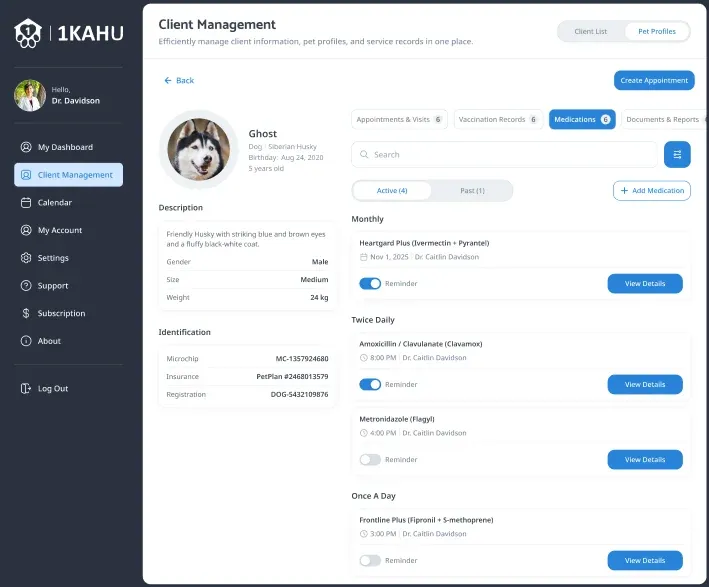Click the clock icon beside 3:00 PM

[x=364, y=534]
